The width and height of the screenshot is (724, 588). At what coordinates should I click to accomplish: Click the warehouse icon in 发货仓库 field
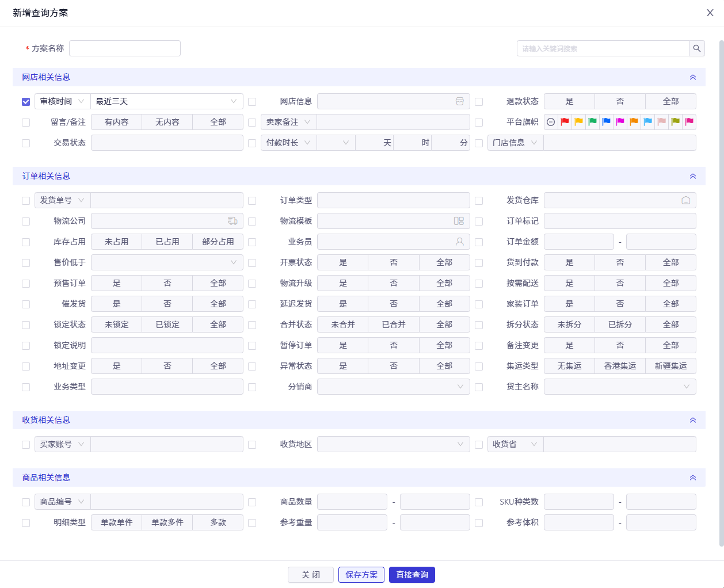pyautogui.click(x=686, y=200)
